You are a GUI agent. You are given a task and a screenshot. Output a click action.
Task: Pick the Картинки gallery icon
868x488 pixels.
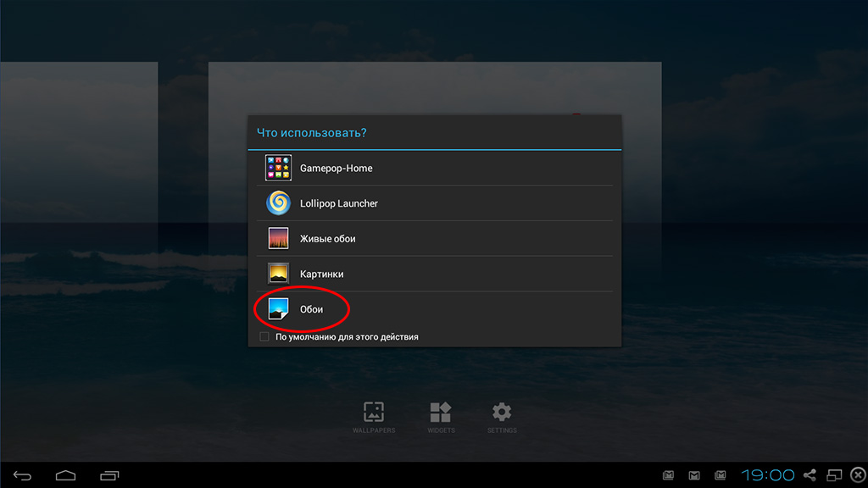278,274
